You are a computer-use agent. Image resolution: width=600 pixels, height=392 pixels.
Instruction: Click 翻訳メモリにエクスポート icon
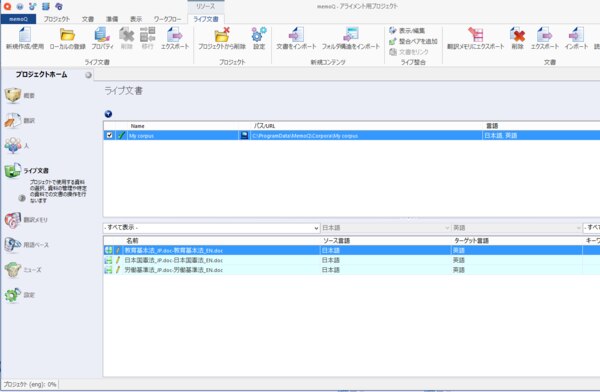[476, 34]
